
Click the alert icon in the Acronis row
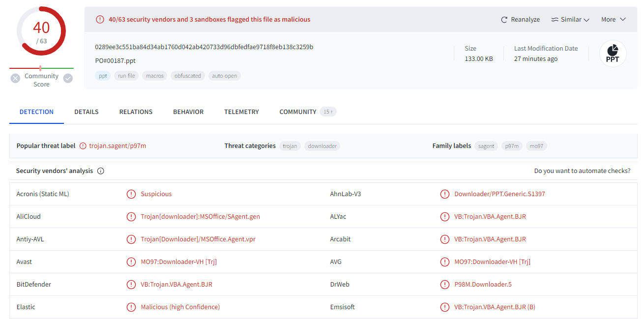click(x=131, y=194)
